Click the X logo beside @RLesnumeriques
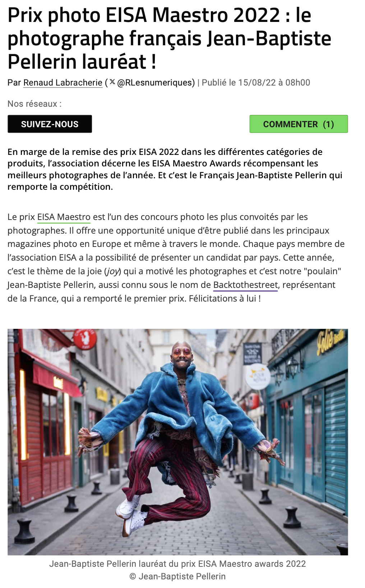Screen dimensions: 365x588 [112, 82]
